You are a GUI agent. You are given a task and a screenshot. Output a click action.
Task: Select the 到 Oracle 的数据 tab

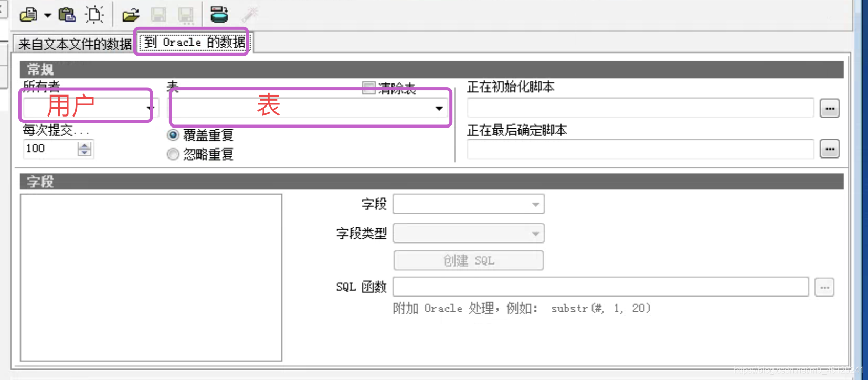click(194, 42)
